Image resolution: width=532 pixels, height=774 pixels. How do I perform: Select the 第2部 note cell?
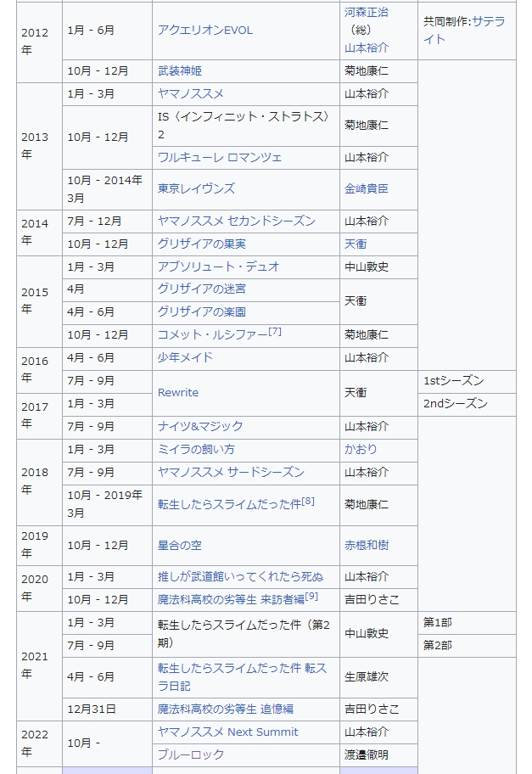coord(467,646)
